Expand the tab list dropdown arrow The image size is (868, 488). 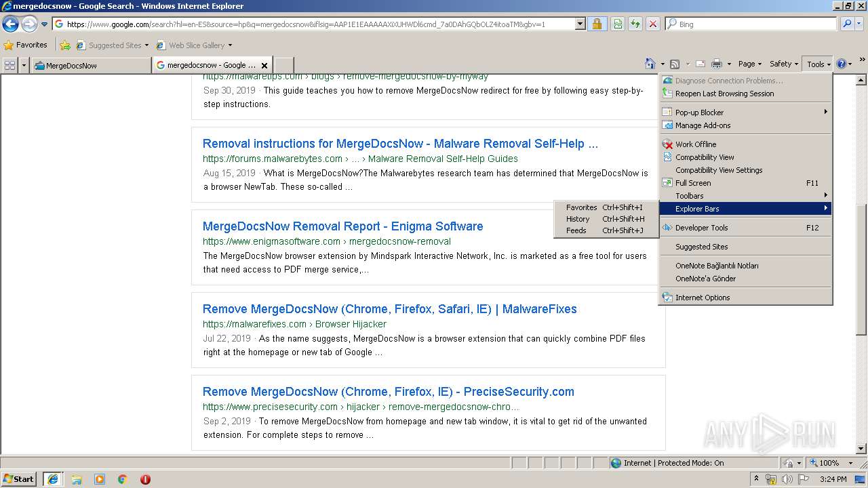[x=24, y=65]
